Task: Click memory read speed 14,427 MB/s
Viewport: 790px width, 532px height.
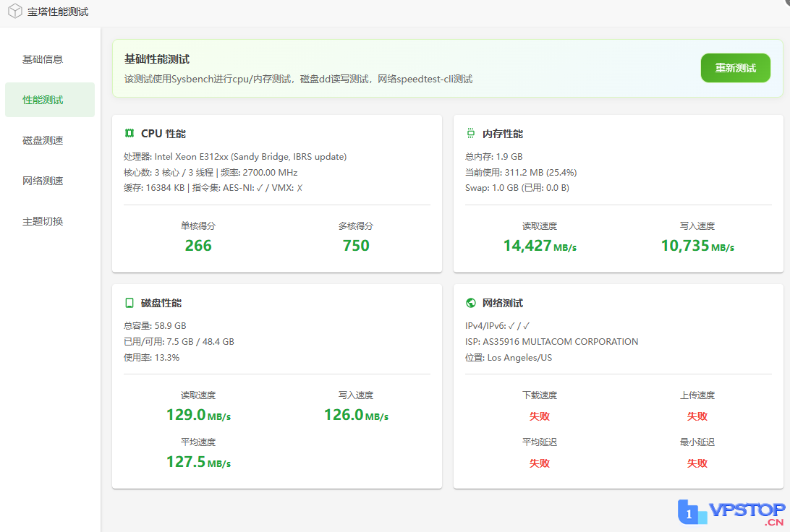Action: click(540, 246)
